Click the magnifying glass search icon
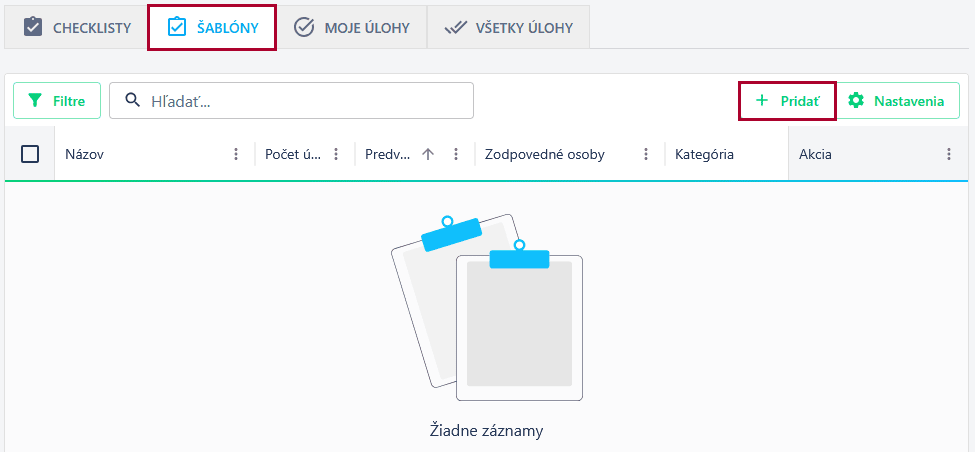975x452 pixels. click(131, 101)
